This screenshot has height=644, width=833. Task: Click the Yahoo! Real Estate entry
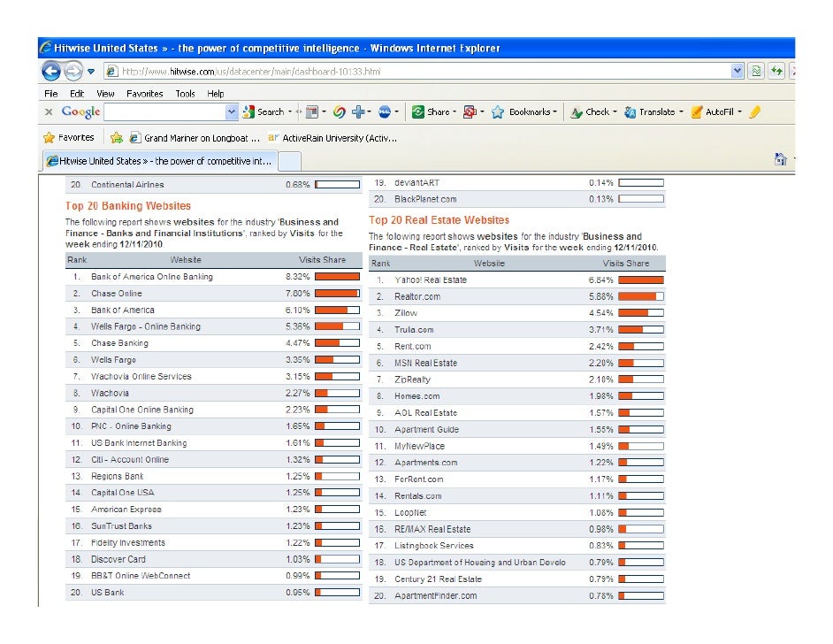click(x=431, y=280)
